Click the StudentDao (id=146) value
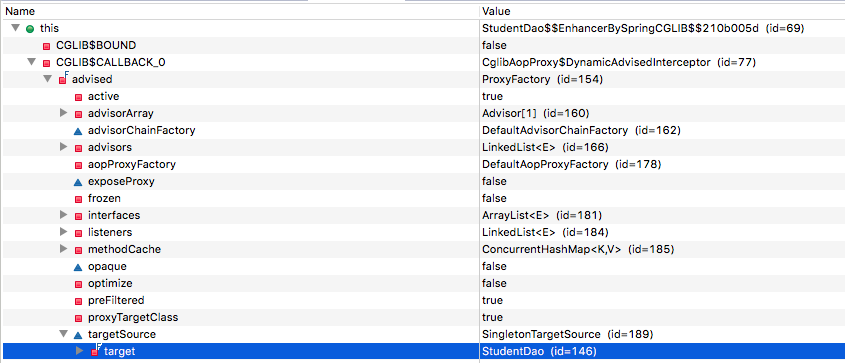The height and width of the screenshot is (363, 845). pos(539,351)
